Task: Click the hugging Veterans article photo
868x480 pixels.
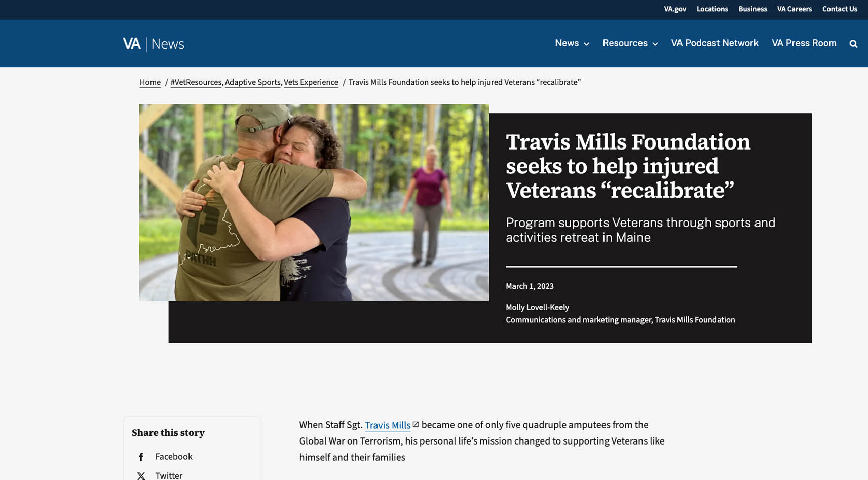Action: click(x=314, y=202)
